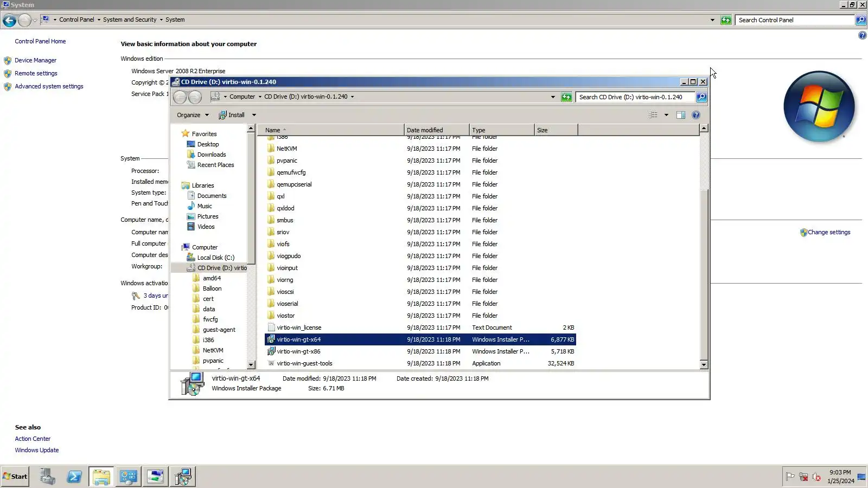
Task: Click the Control Panel breadcrumb
Action: tap(76, 20)
